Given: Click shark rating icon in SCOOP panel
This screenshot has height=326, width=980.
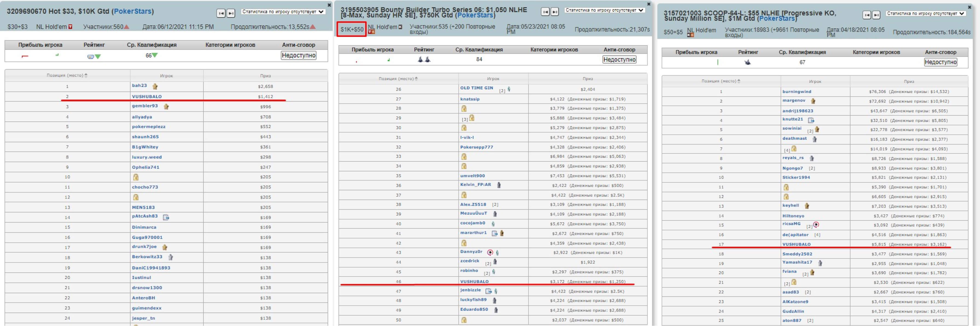Looking at the screenshot, I should tap(748, 62).
